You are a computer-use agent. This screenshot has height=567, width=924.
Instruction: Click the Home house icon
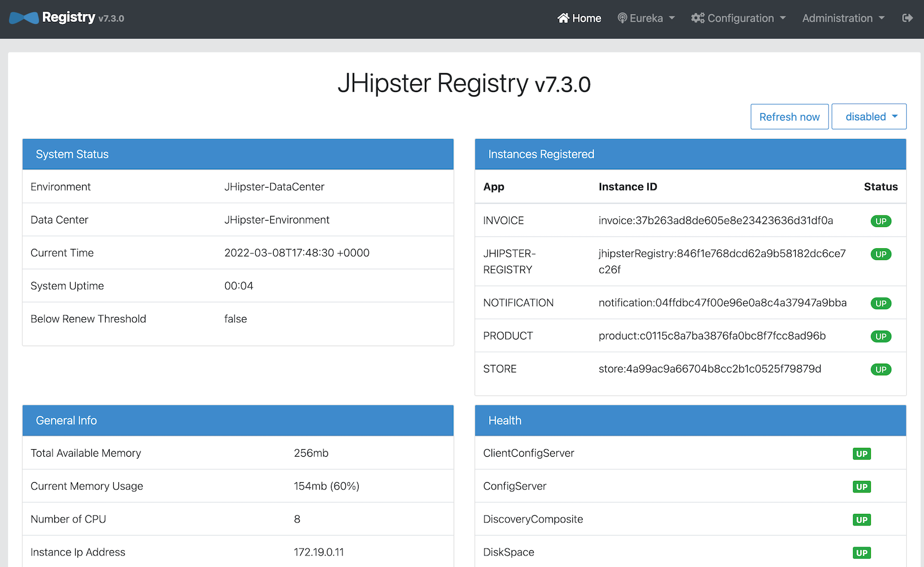(x=563, y=18)
